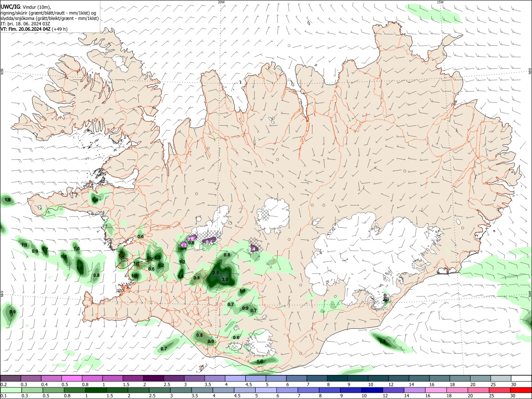The image size is (532, 399).
Task: Select the bottom-row pale green swatch labeled 0.1
Action: [10, 390]
